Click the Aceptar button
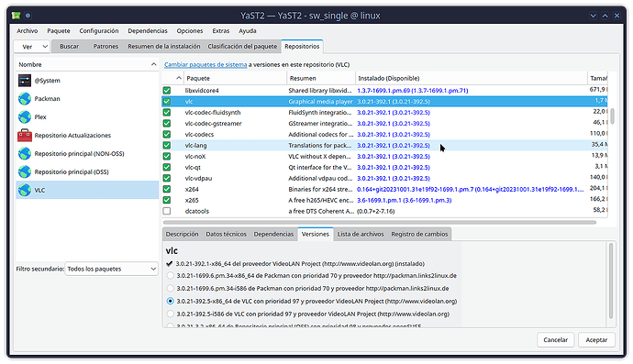The height and width of the screenshot is (364, 633). tap(596, 340)
